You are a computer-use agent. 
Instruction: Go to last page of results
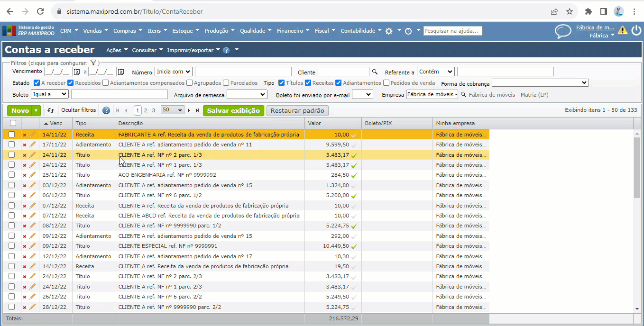tap(197, 110)
